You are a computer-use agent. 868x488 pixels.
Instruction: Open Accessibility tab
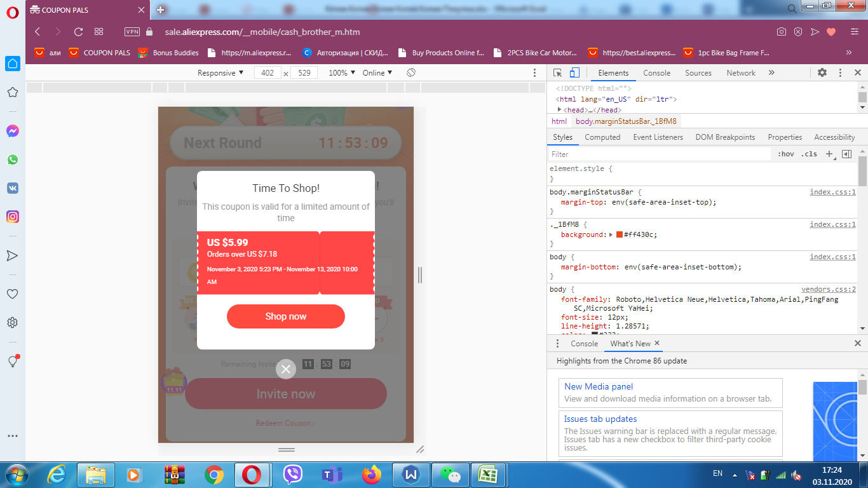(x=834, y=137)
